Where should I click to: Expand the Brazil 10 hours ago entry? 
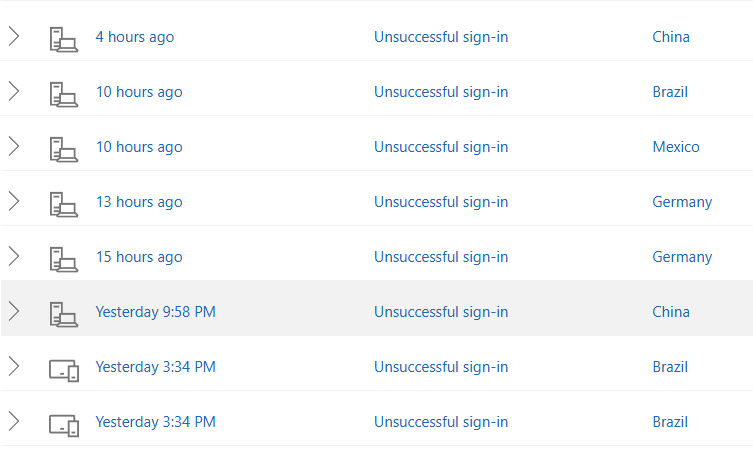coord(14,92)
